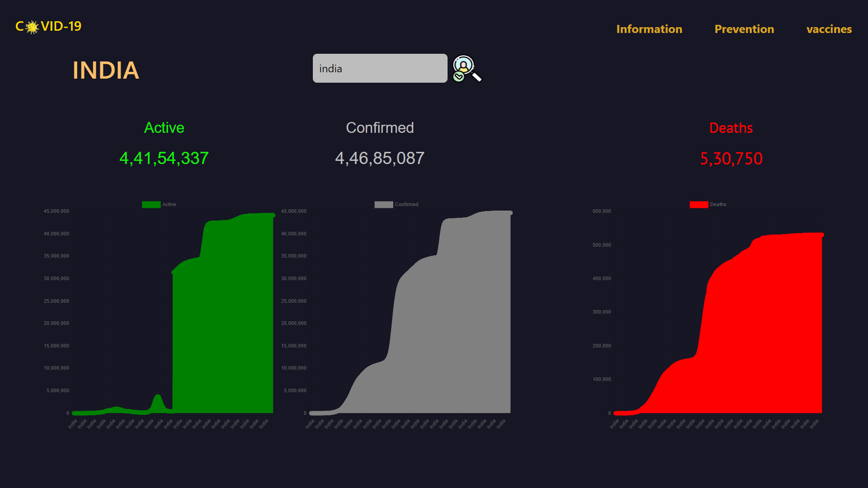868x488 pixels.
Task: Select confirmed count 4,46,85,087
Action: click(380, 158)
